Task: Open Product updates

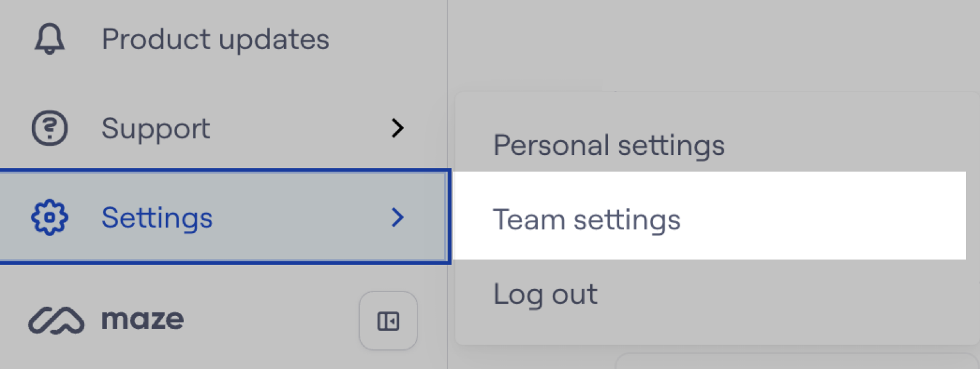Action: pyautogui.click(x=216, y=38)
